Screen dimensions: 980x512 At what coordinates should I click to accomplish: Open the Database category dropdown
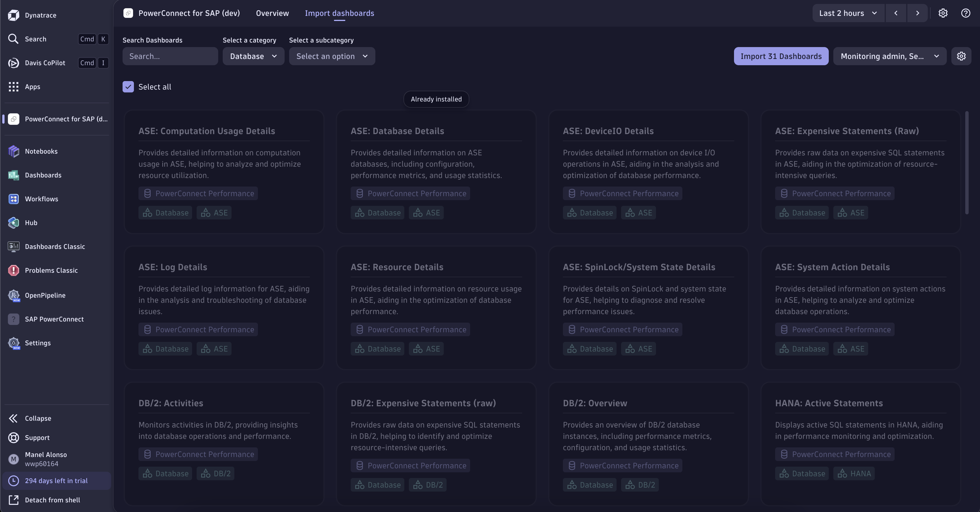[x=253, y=56]
